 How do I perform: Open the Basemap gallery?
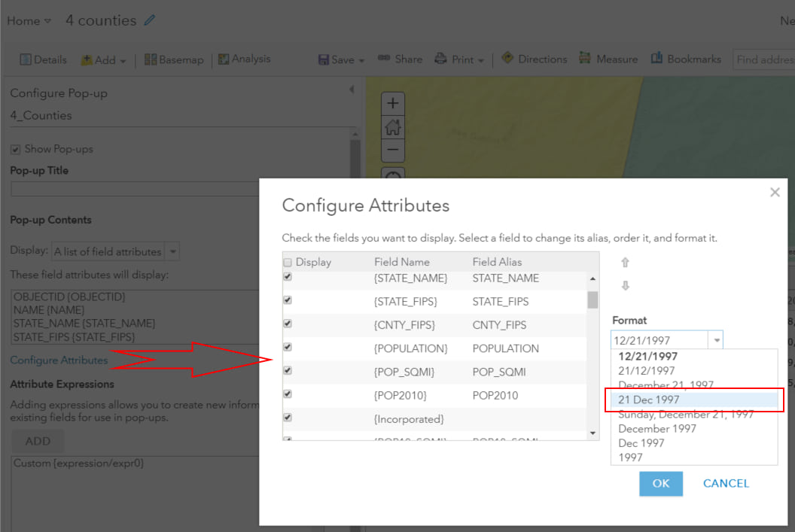pyautogui.click(x=174, y=59)
